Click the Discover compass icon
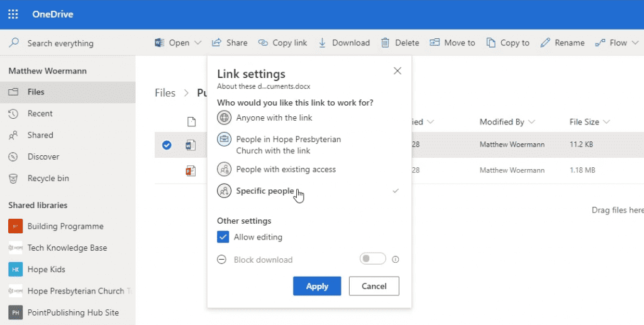 14,157
